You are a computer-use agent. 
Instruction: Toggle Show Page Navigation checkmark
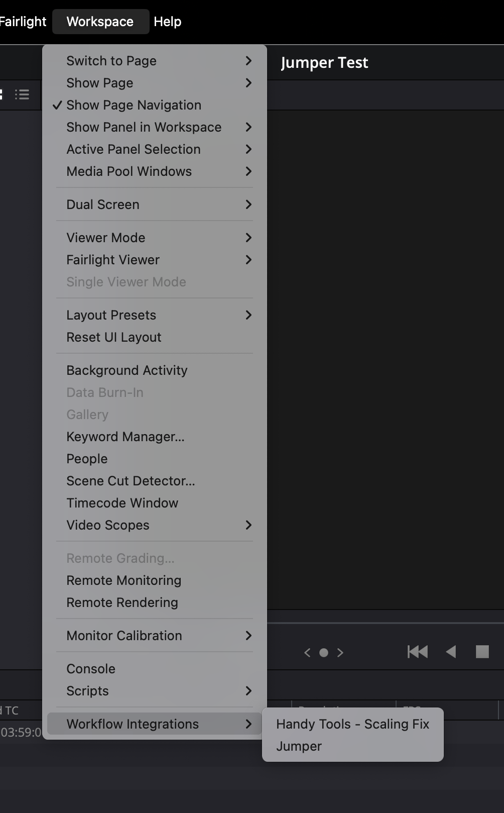tap(134, 105)
